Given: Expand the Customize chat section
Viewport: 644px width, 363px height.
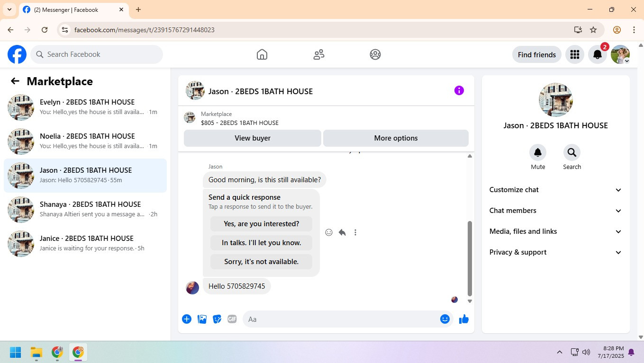Looking at the screenshot, I should [x=555, y=190].
